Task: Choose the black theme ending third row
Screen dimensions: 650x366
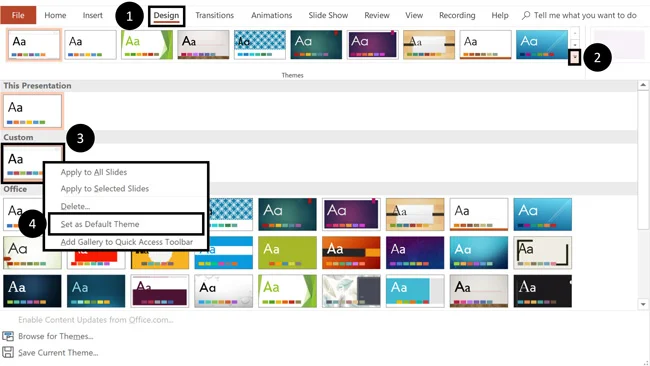Action: click(543, 291)
